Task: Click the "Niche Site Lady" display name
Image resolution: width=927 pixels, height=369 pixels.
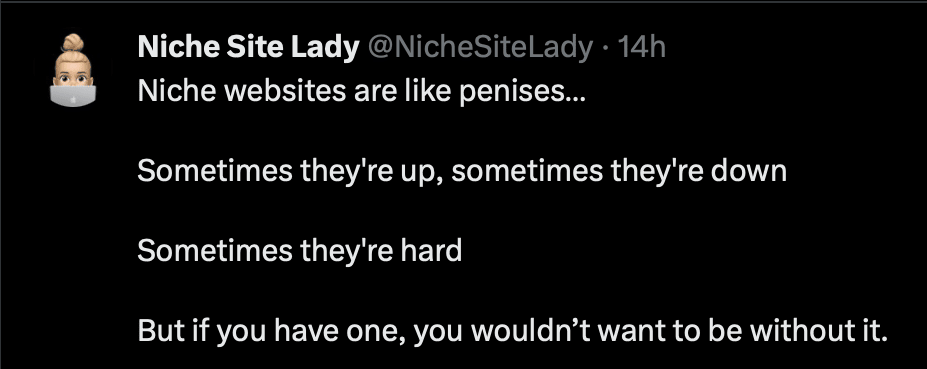Action: pos(248,47)
